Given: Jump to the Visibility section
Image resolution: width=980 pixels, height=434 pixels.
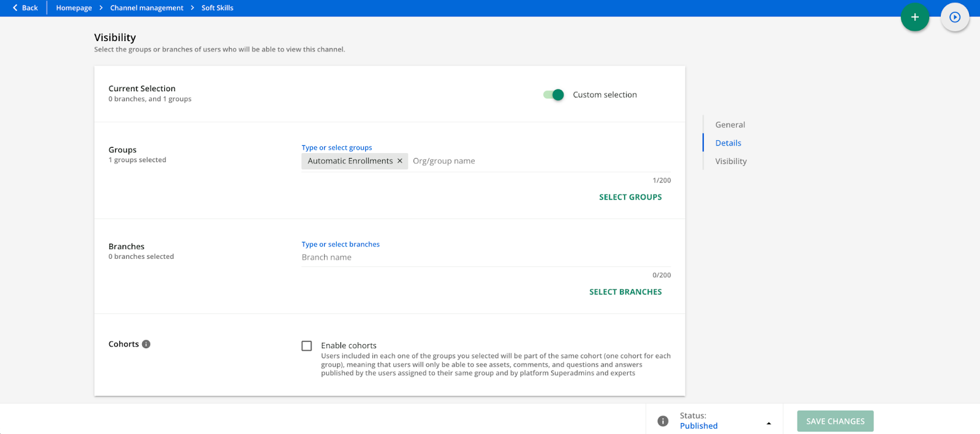Looking at the screenshot, I should pyautogui.click(x=731, y=162).
